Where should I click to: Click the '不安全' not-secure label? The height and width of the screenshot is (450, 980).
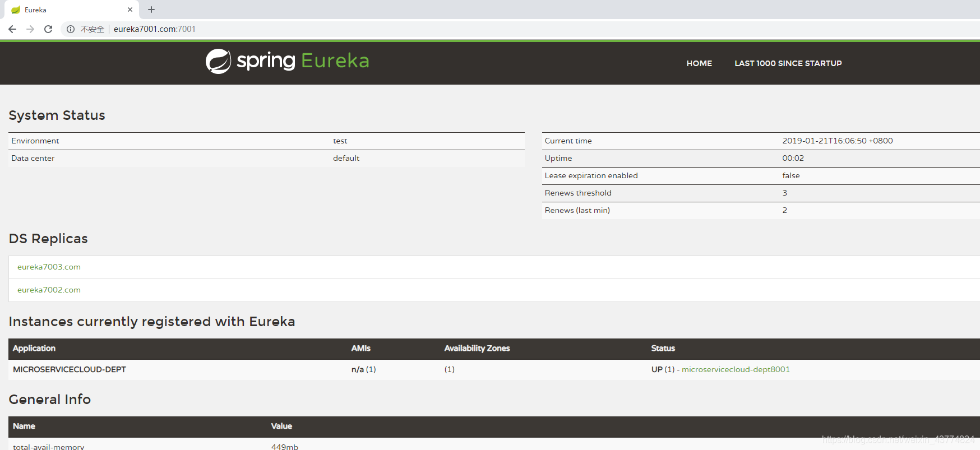click(93, 29)
